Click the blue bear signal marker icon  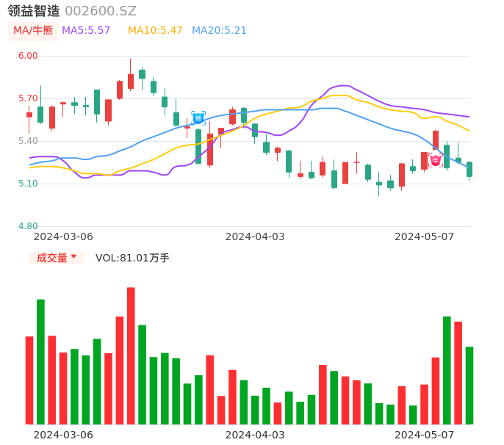pyautogui.click(x=198, y=118)
